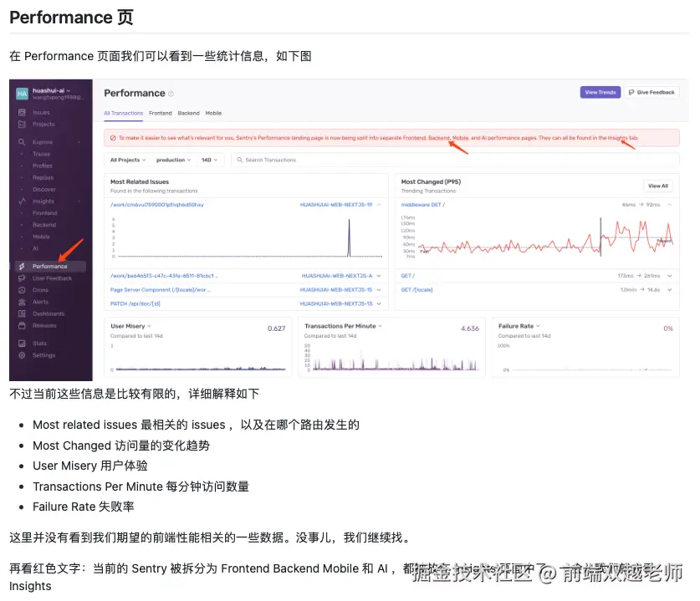Switch to the Frontend tab
The height and width of the screenshot is (601, 700).
pos(161,114)
